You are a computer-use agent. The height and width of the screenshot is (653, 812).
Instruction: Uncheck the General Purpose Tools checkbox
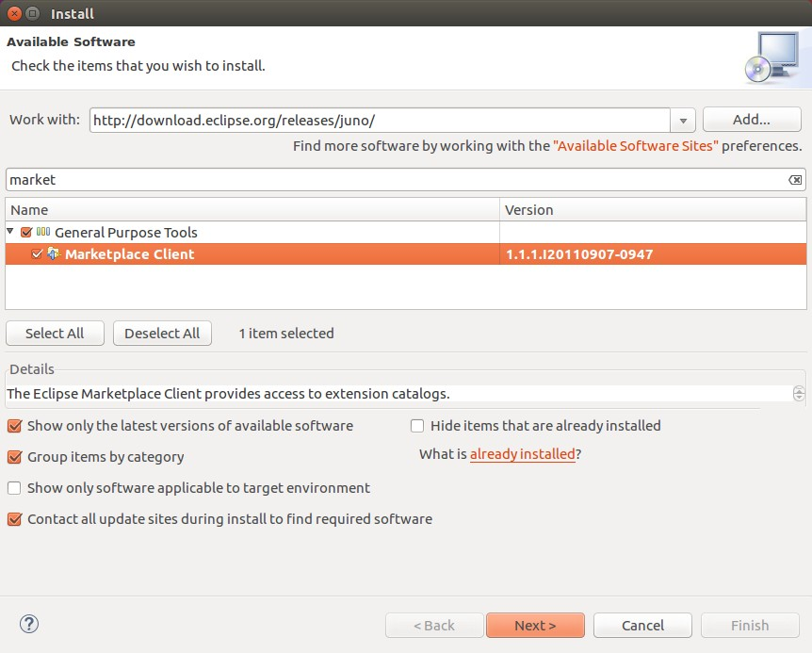(x=26, y=232)
